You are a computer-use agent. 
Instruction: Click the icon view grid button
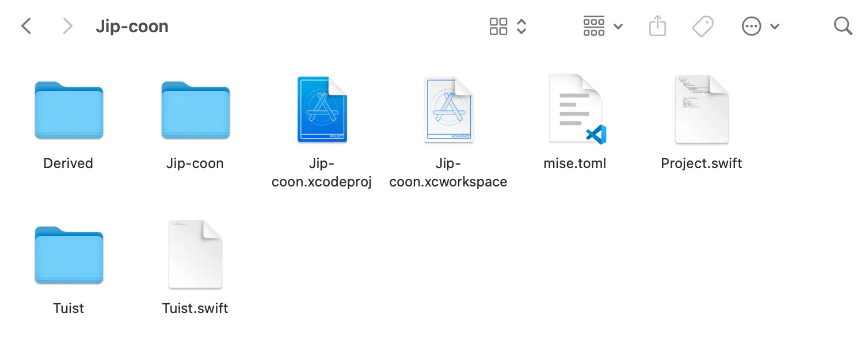click(x=498, y=26)
